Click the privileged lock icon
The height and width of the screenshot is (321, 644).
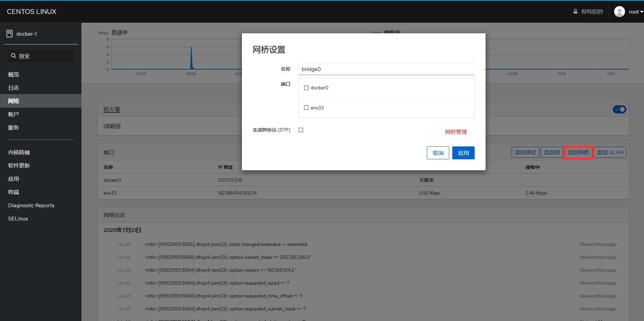click(575, 11)
